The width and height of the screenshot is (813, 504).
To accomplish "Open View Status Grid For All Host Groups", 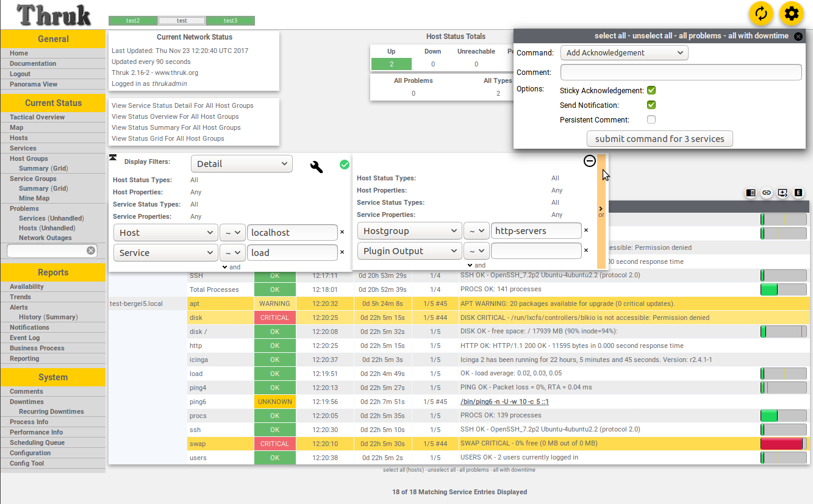I will [168, 138].
